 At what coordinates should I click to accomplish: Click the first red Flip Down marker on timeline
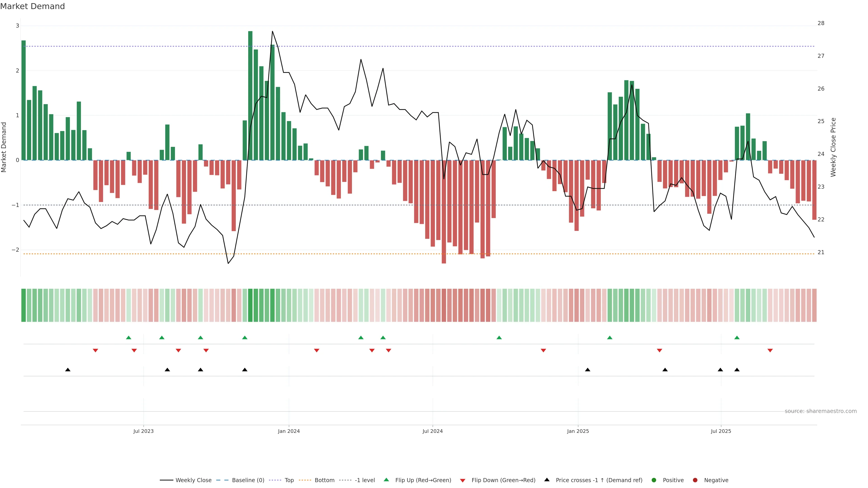click(95, 351)
